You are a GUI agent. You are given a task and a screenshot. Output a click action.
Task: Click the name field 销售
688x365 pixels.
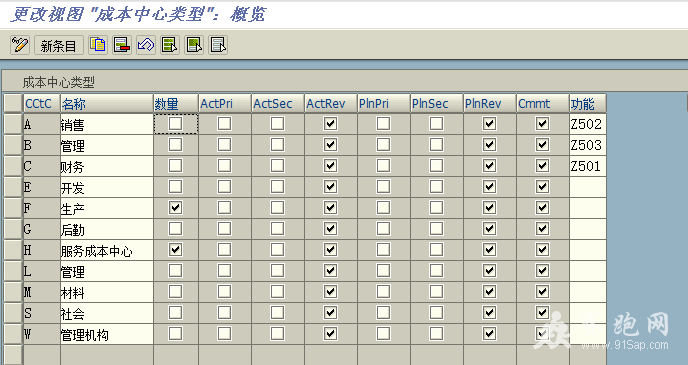pyautogui.click(x=107, y=124)
